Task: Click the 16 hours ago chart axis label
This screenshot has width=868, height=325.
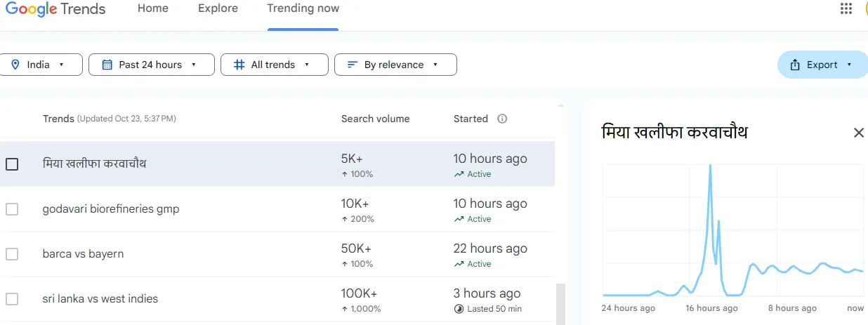Action: [x=711, y=308]
